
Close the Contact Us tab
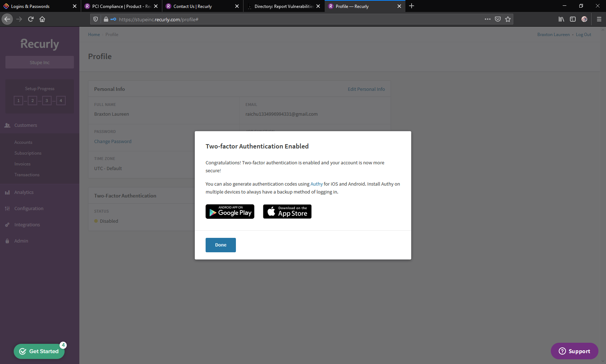pos(237,6)
